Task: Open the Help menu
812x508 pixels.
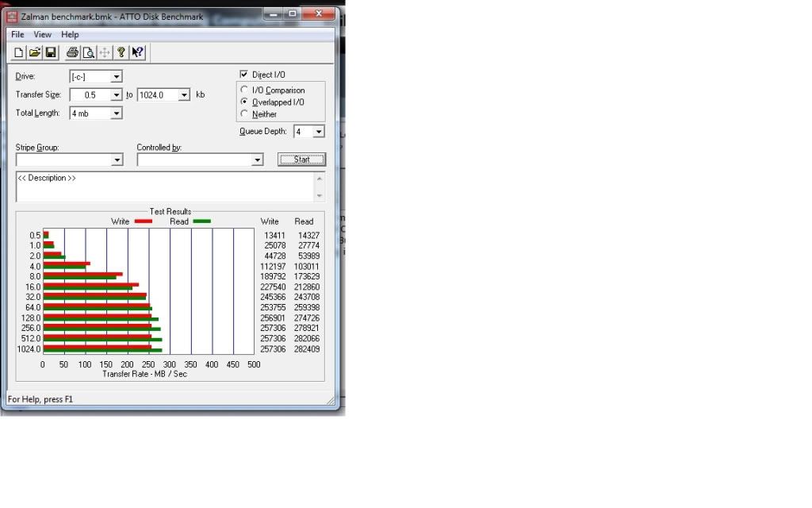Action: click(70, 35)
